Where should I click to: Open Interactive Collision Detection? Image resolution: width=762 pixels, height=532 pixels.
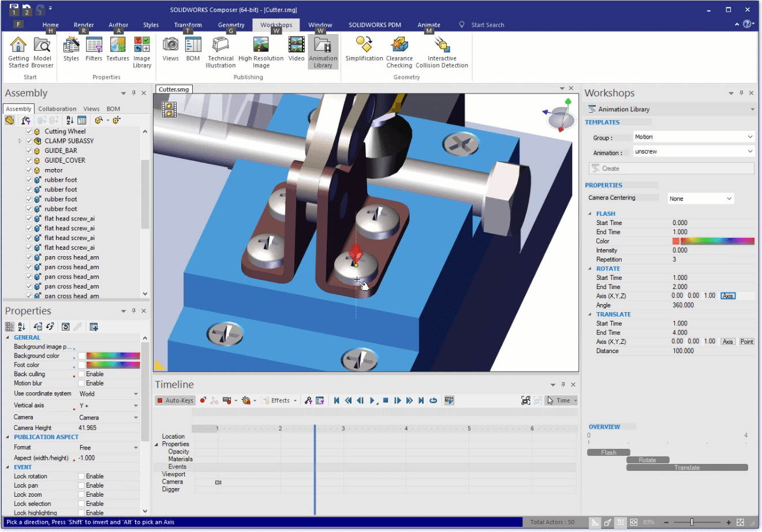tap(442, 52)
